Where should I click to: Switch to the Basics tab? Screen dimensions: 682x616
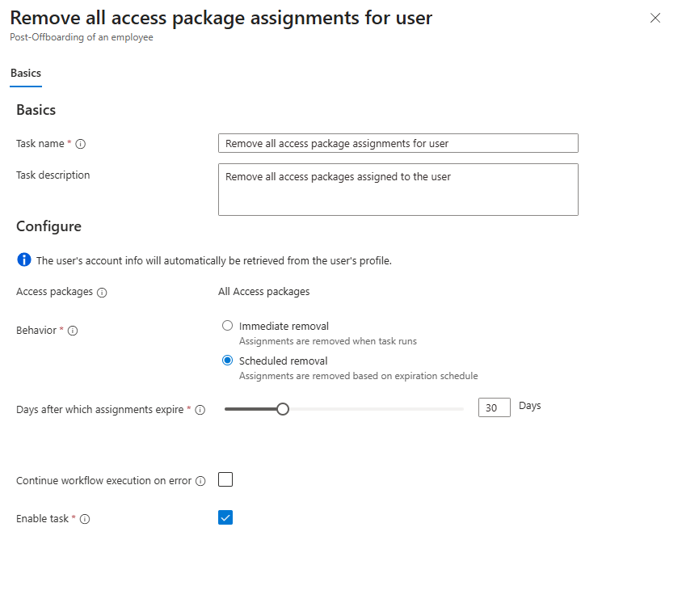[x=25, y=73]
